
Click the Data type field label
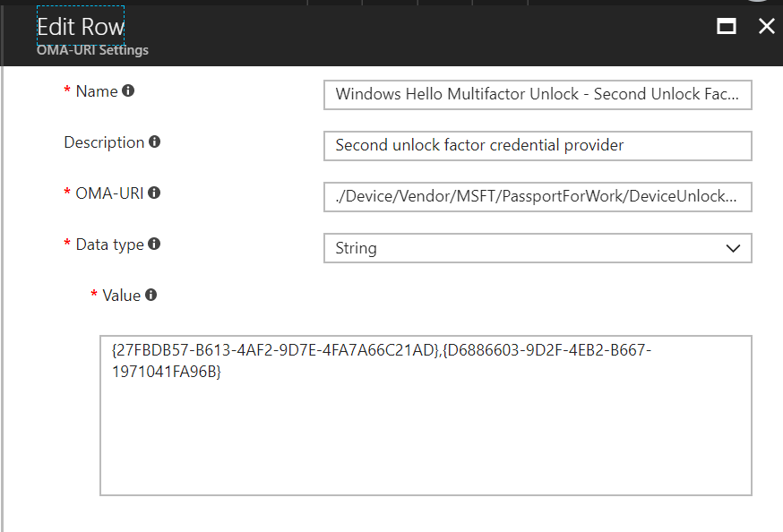pos(109,245)
